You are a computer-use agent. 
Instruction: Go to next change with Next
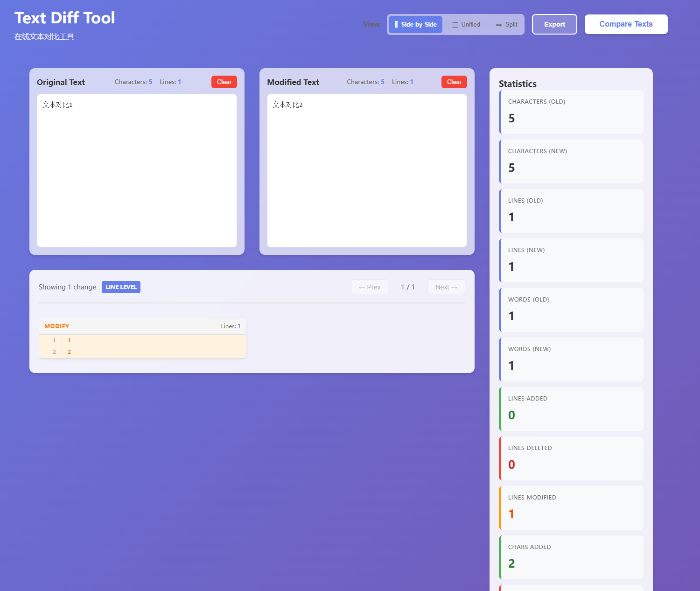pyautogui.click(x=446, y=287)
